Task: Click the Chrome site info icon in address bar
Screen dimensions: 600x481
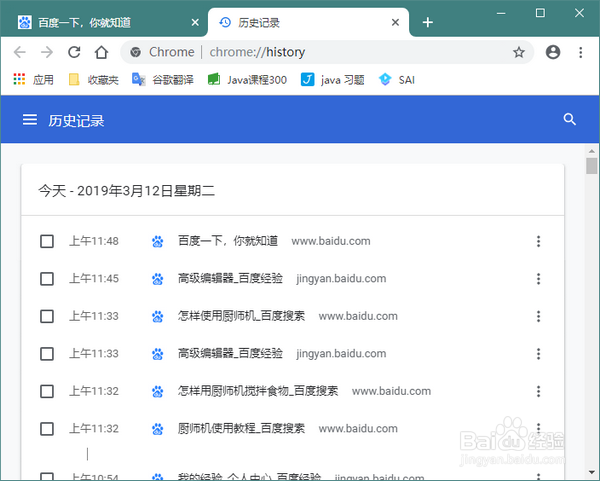Action: click(x=135, y=52)
